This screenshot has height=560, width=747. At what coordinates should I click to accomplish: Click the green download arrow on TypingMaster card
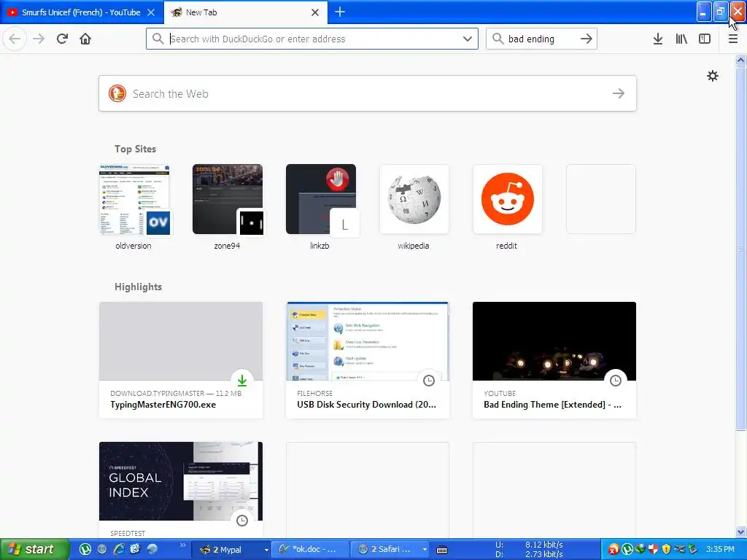click(242, 380)
